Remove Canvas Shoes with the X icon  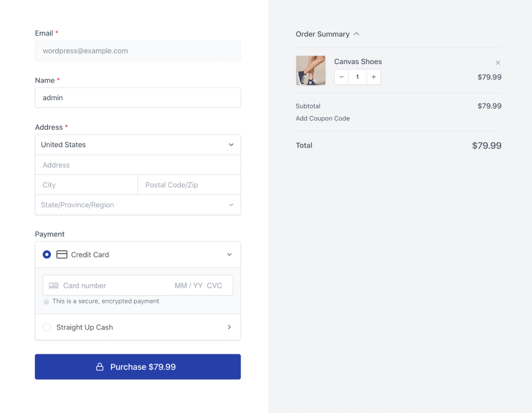point(498,63)
